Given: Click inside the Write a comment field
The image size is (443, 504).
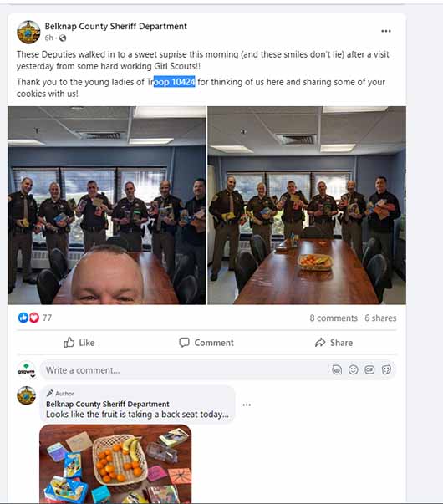Looking at the screenshot, I should 186,370.
